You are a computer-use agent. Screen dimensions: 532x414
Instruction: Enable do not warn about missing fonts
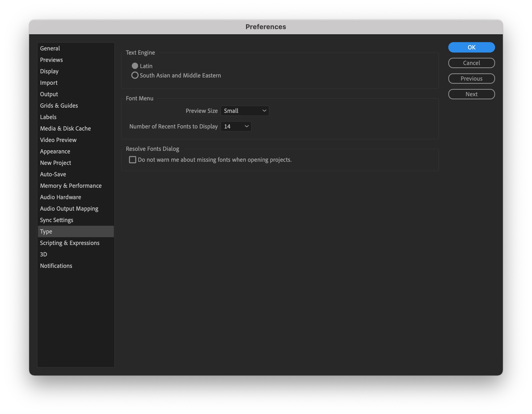[133, 160]
